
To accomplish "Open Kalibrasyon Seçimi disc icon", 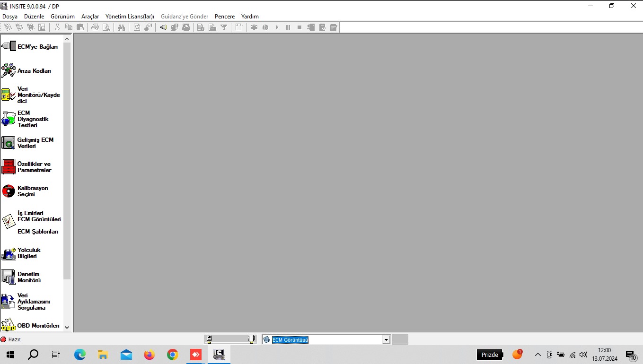I will pos(9,191).
